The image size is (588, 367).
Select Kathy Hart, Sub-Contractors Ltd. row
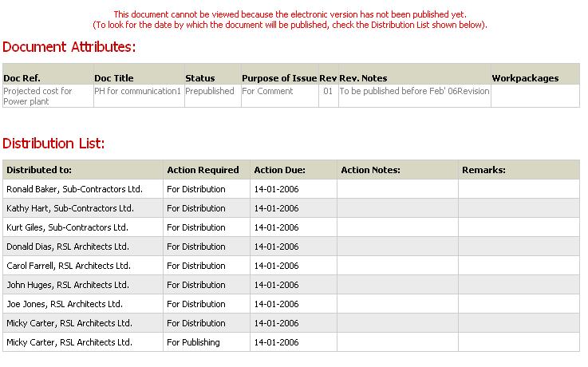click(291, 208)
